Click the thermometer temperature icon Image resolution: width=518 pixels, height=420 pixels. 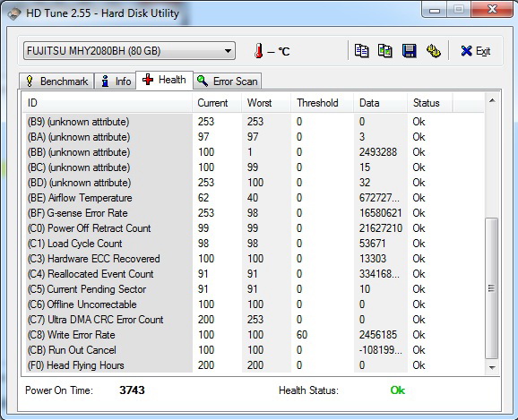click(258, 51)
